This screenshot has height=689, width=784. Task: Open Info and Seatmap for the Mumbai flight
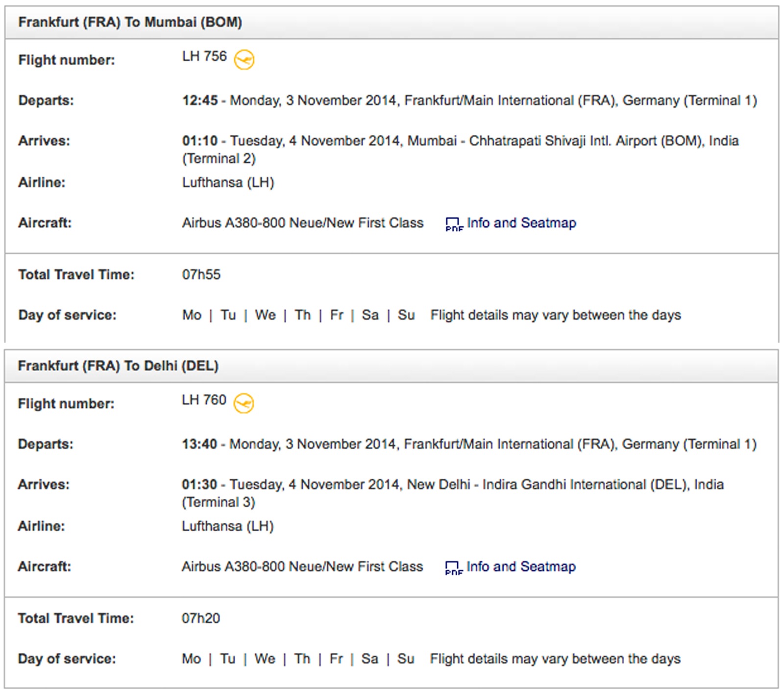(521, 223)
